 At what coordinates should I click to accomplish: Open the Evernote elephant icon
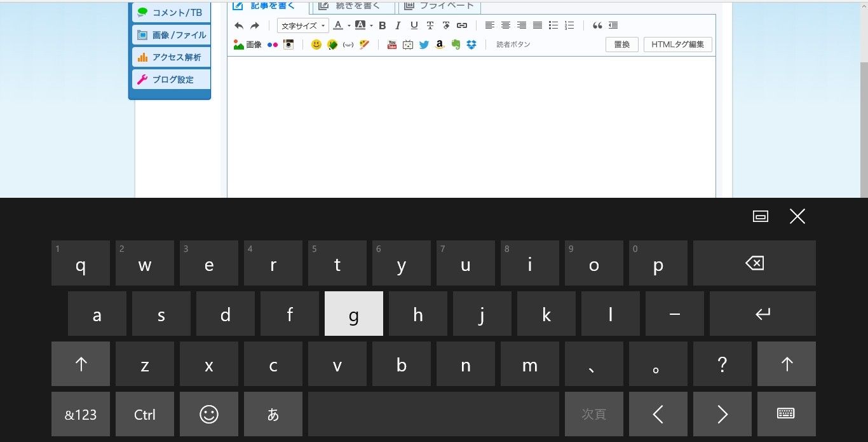pos(456,45)
